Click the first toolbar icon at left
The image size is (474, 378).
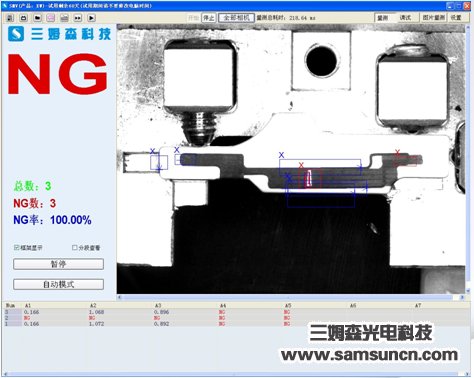[10, 18]
